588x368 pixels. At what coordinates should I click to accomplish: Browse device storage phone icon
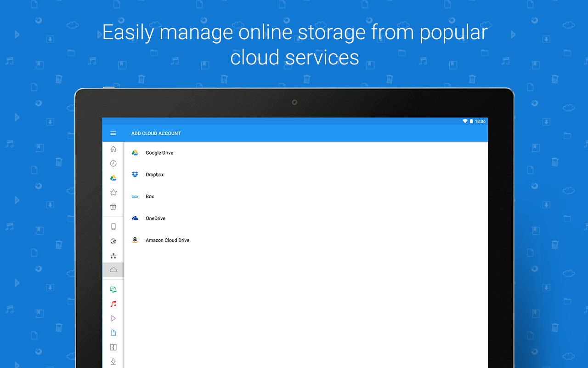coord(113,226)
